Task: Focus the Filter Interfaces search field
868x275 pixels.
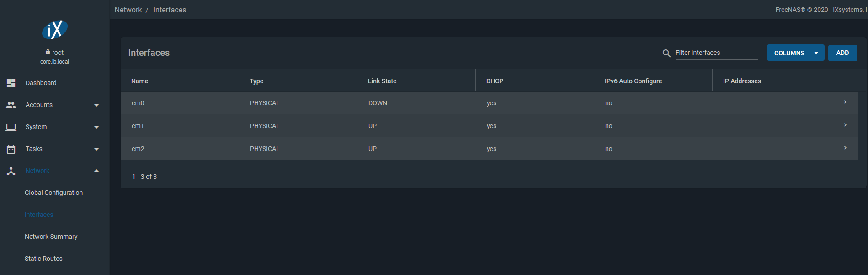Action: (716, 53)
